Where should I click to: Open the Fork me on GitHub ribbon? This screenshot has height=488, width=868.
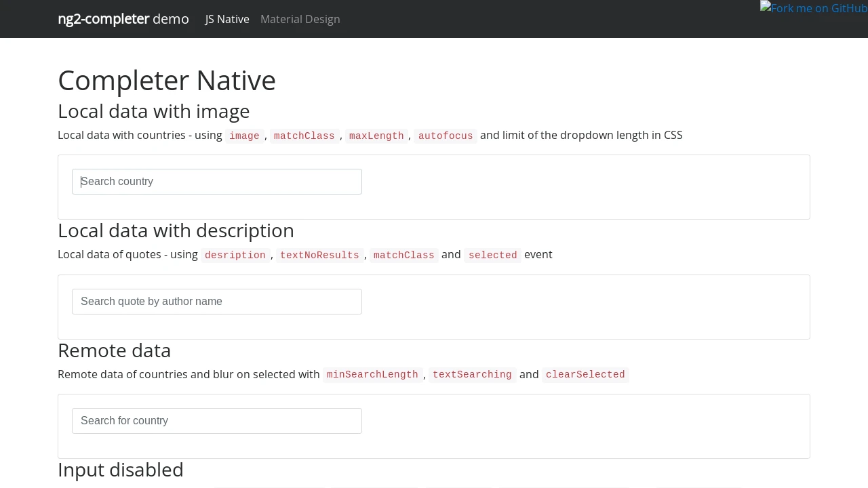(814, 8)
